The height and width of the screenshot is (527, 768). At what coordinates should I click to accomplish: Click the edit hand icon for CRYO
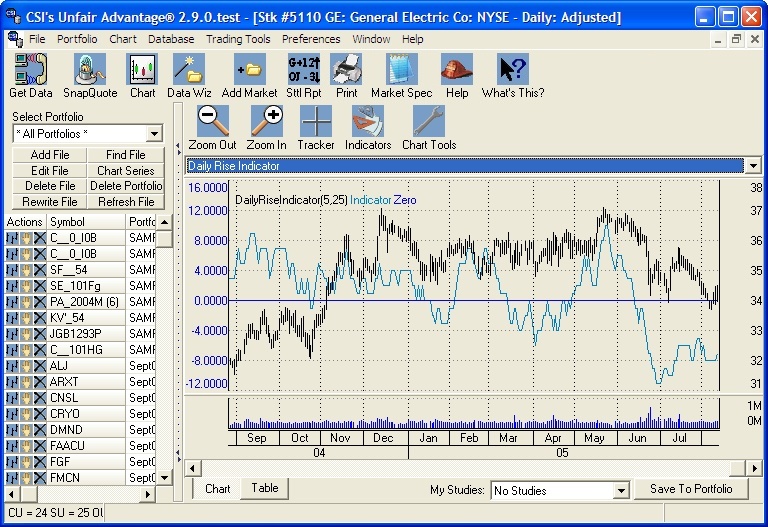tap(25, 414)
